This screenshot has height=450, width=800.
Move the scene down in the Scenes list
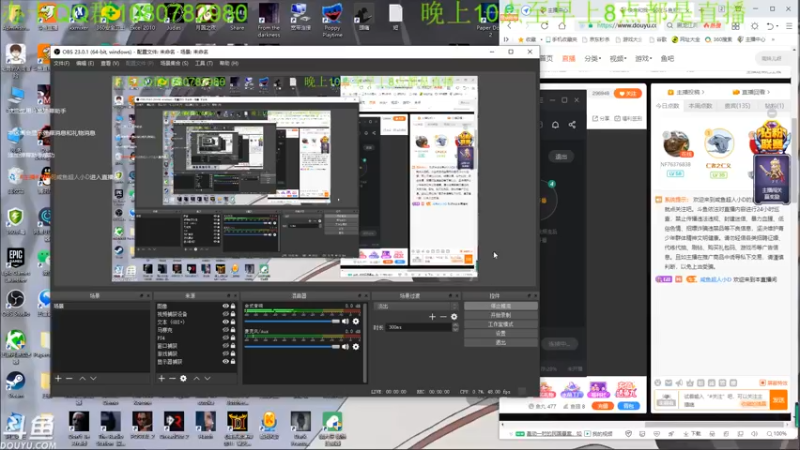(93, 379)
